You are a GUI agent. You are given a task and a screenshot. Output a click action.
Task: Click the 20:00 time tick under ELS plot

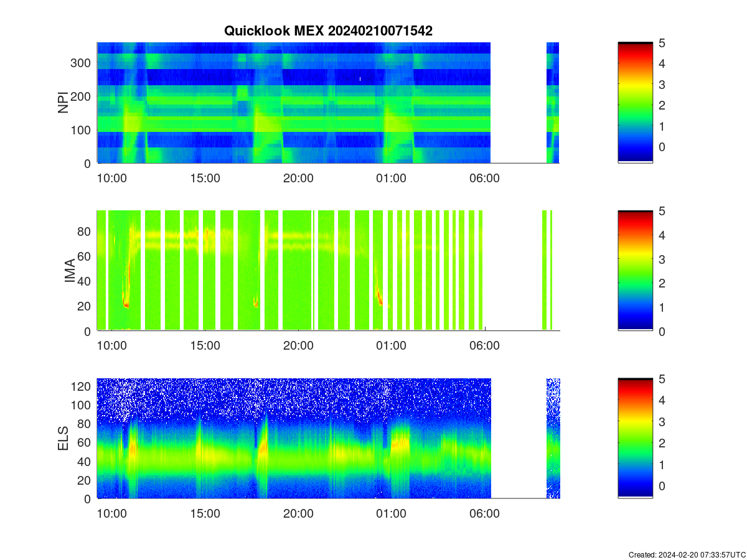(x=298, y=514)
